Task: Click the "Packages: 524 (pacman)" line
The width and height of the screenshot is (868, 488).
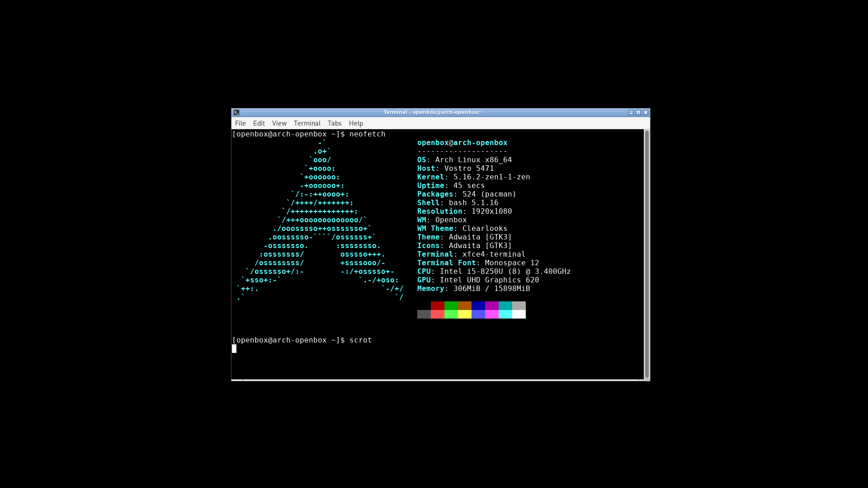Action: (x=467, y=194)
